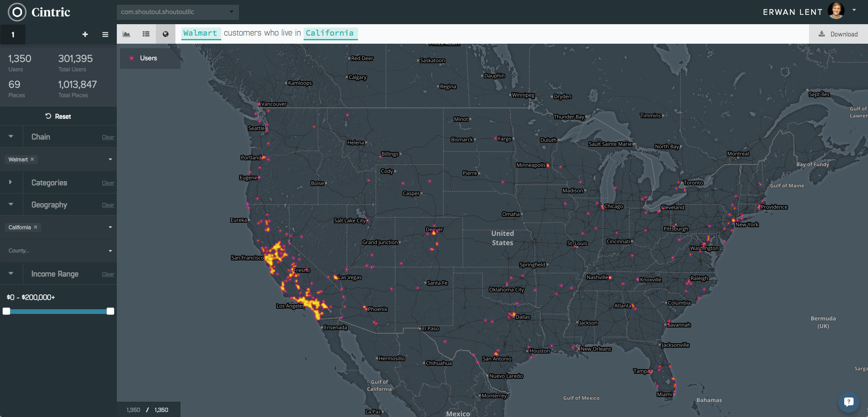
Task: Click the San Francisco map label
Action: pos(247,257)
